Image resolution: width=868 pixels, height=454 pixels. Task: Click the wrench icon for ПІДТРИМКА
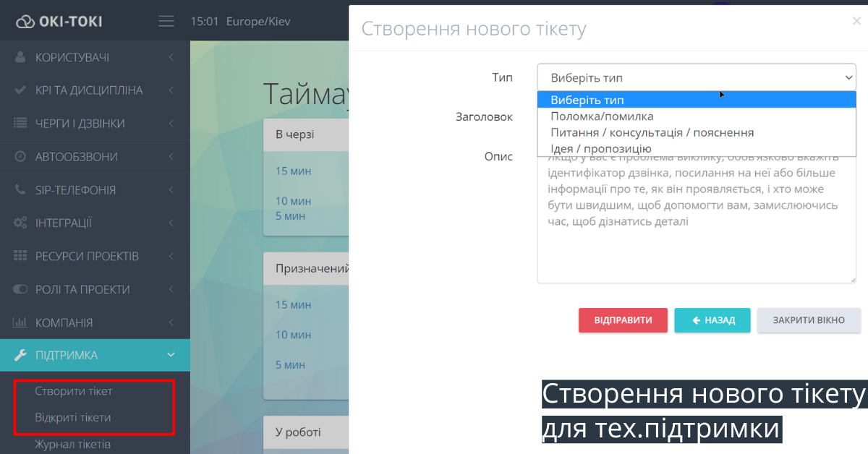[18, 355]
